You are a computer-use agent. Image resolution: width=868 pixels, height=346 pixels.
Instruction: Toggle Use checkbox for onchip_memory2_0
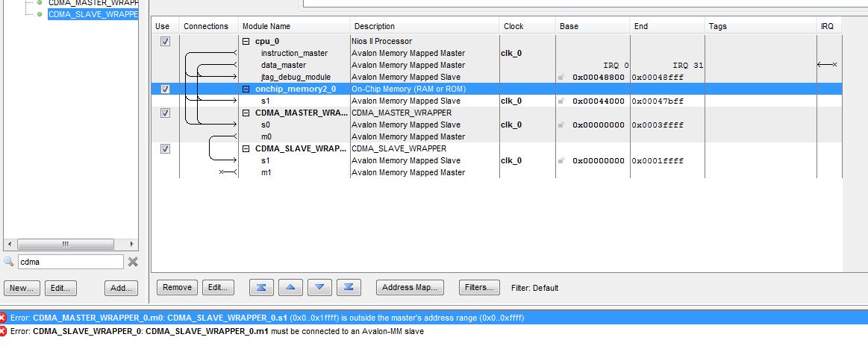pos(165,89)
